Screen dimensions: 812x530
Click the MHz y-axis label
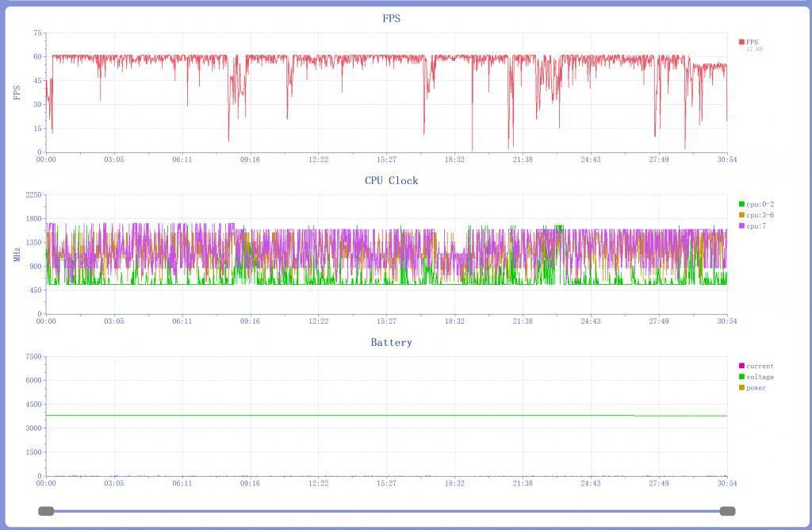click(x=17, y=255)
